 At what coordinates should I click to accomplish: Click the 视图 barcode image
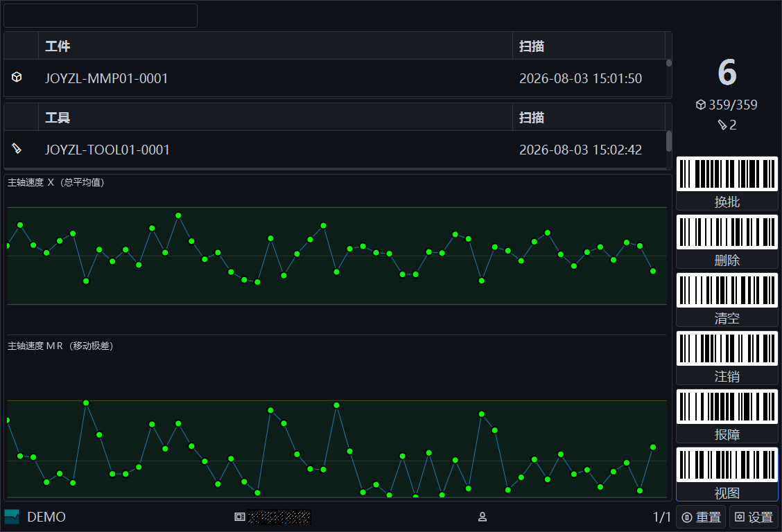click(x=727, y=465)
